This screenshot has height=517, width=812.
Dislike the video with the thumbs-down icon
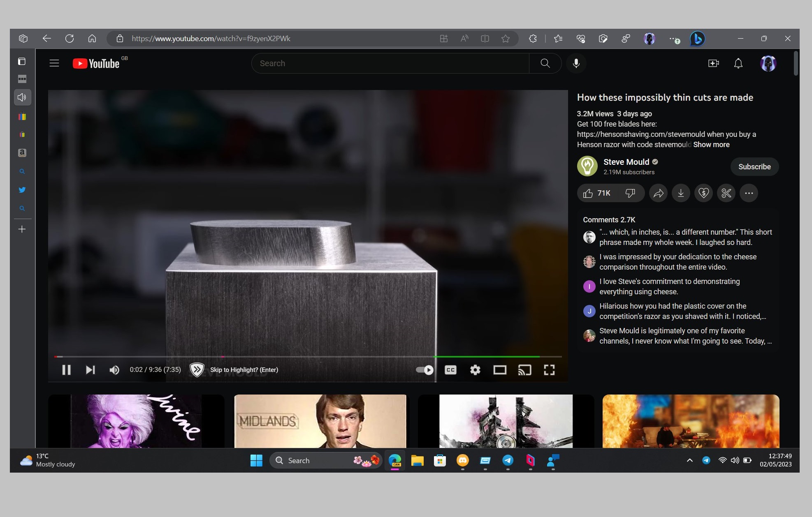pos(630,193)
